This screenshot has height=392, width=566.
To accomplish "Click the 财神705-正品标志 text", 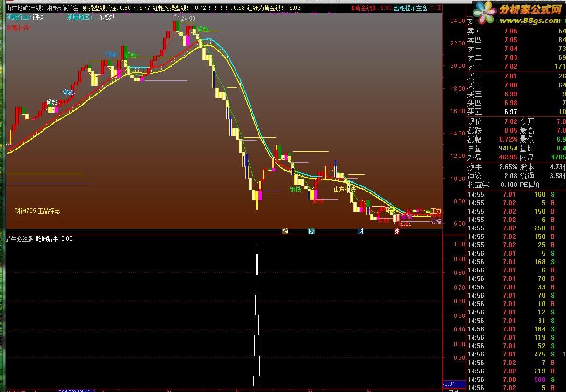I will tap(37, 211).
